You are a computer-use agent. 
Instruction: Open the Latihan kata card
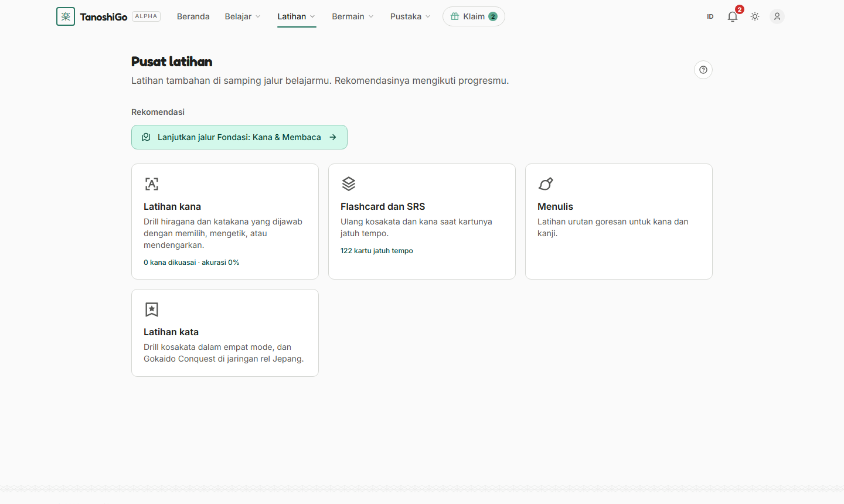[225, 333]
